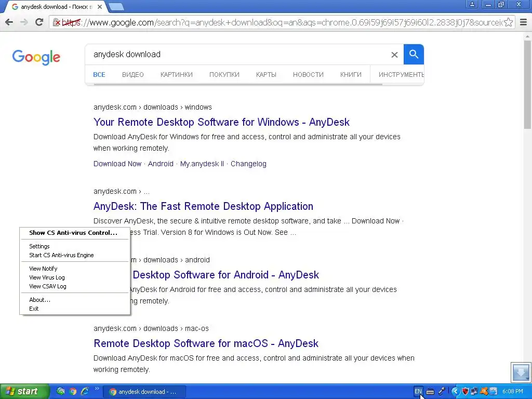532x399 pixels.
Task: Choose Exit from the antivirus menu
Action: click(75, 309)
